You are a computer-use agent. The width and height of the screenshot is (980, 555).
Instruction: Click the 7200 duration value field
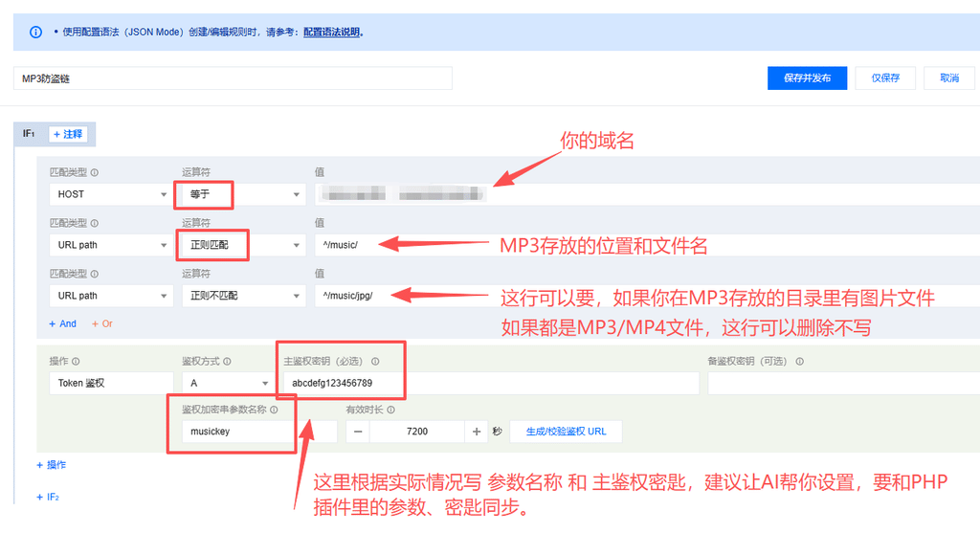(x=417, y=432)
